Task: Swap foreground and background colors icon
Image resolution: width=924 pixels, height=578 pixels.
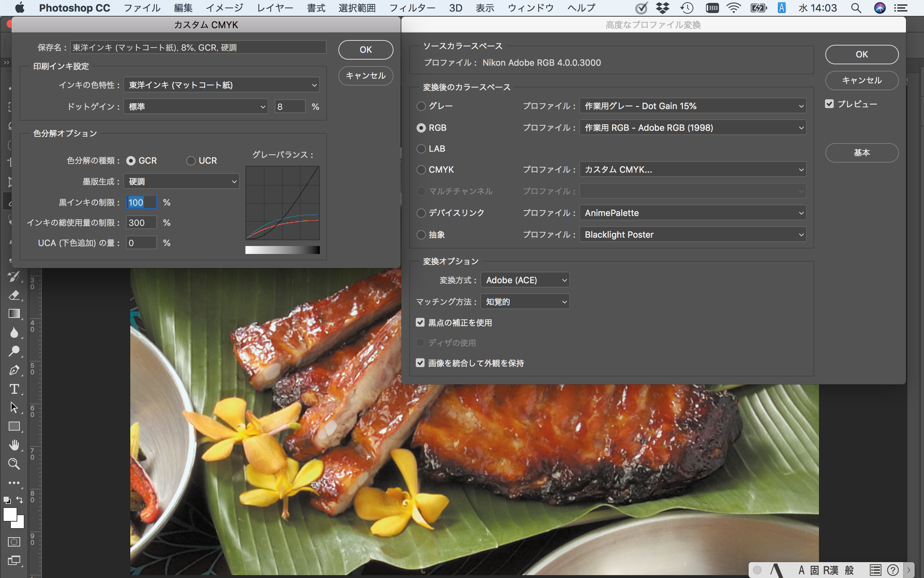Action: point(20,500)
